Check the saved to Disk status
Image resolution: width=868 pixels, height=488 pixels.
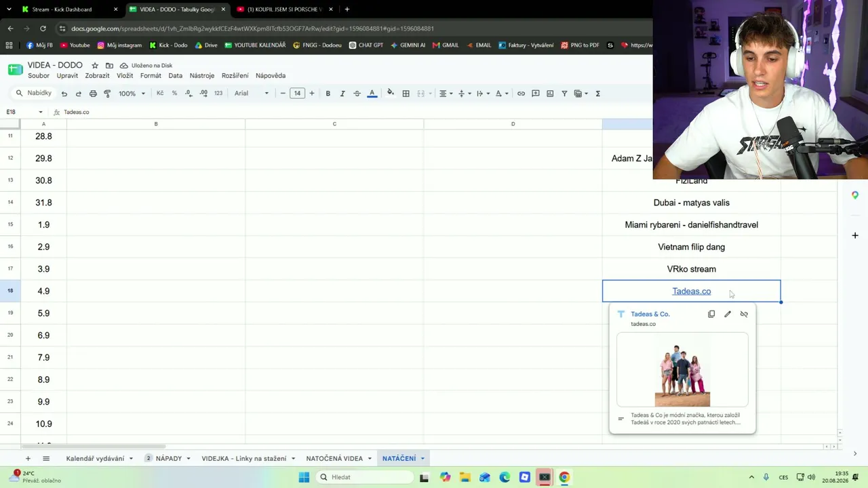(146, 66)
